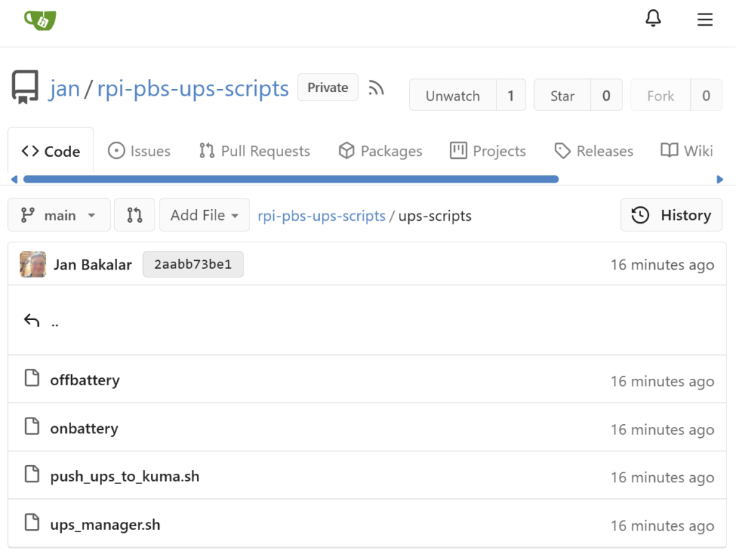This screenshot has height=560, width=736.
Task: Open the History clock icon
Action: pos(639,214)
